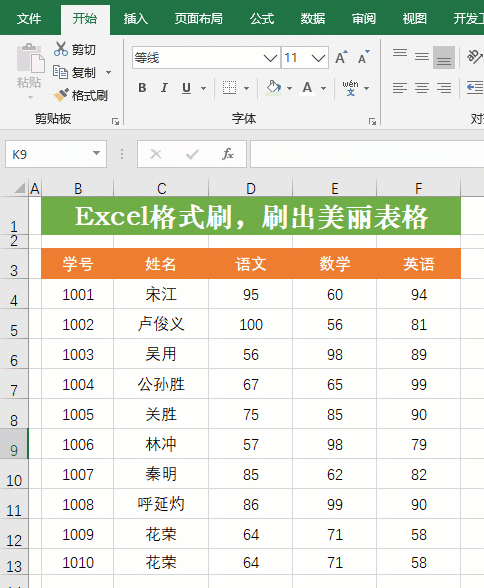Toggle Underline formatting

(186, 88)
